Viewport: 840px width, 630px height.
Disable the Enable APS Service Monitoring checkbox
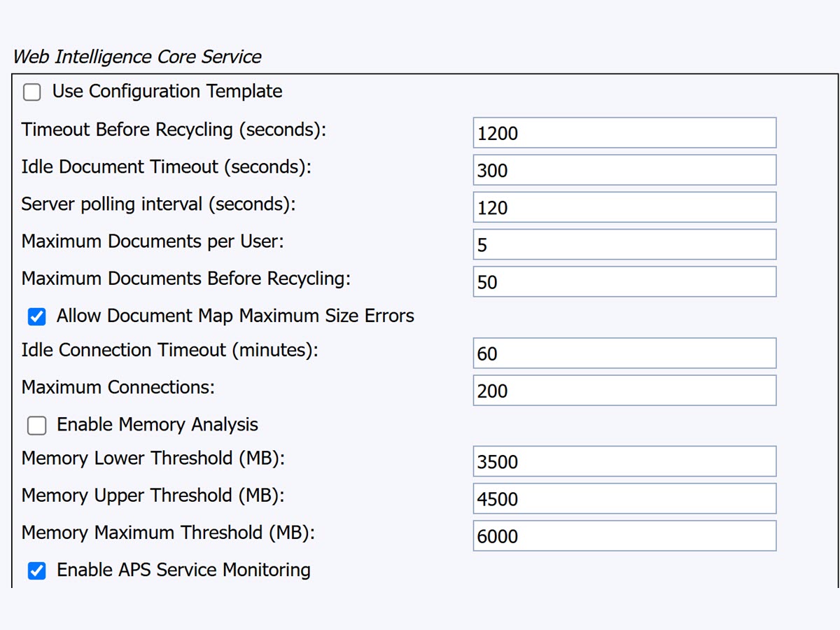point(36,571)
